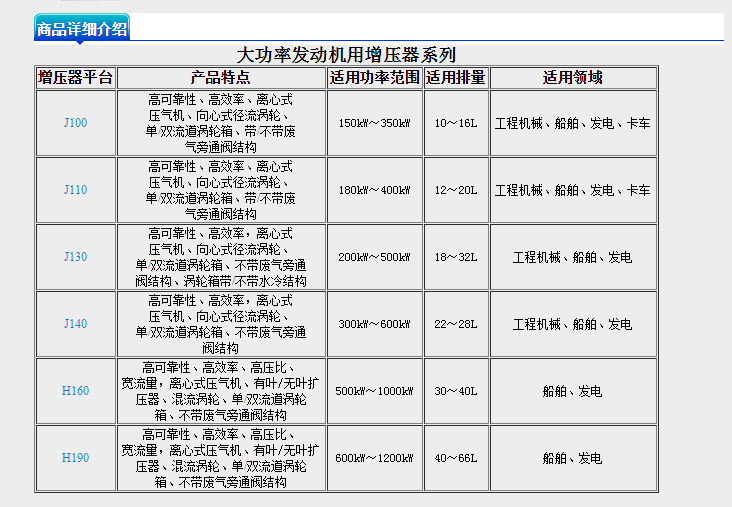Select the 200kW～500kW power cell
The height and width of the screenshot is (507, 732).
tap(375, 257)
